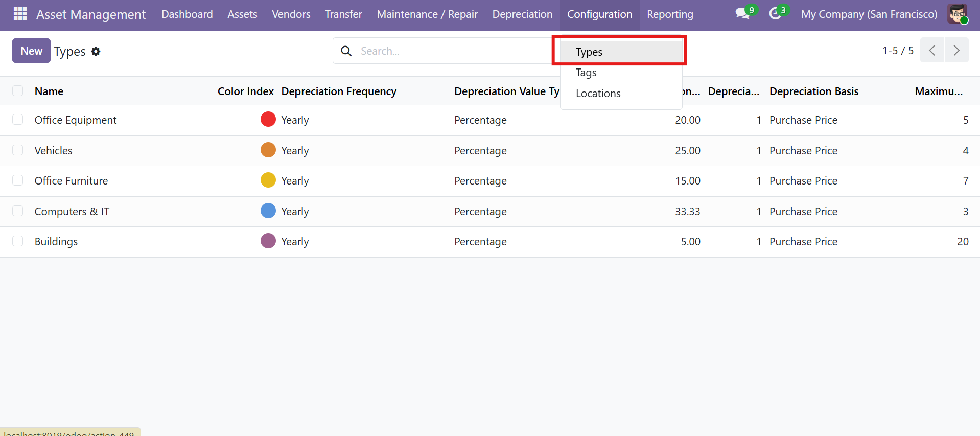Open the Types settings gear
Screen dimensions: 980x436
(x=96, y=51)
